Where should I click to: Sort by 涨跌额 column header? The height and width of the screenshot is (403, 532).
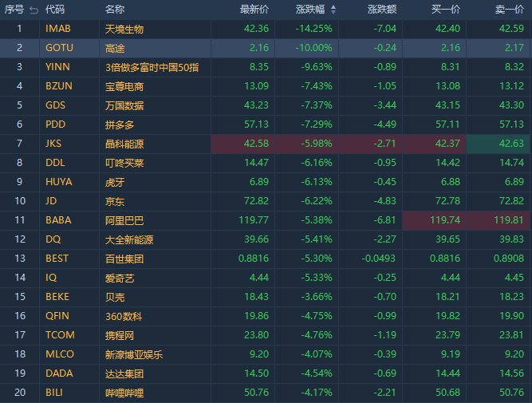(382, 10)
